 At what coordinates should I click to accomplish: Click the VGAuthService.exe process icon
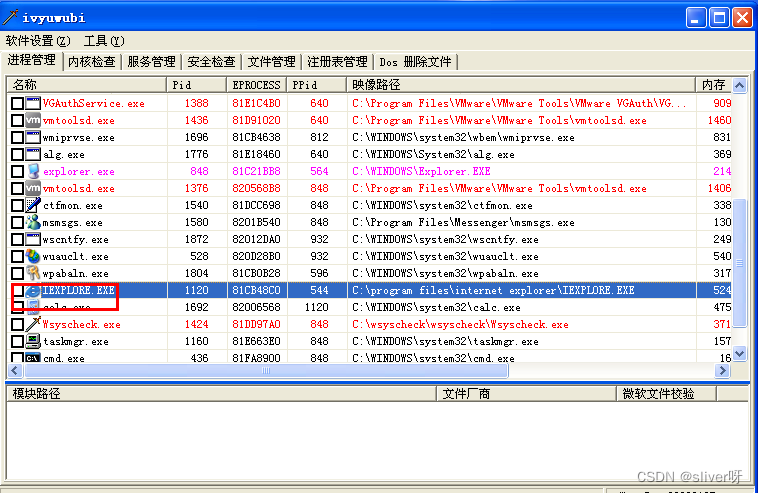(33, 103)
